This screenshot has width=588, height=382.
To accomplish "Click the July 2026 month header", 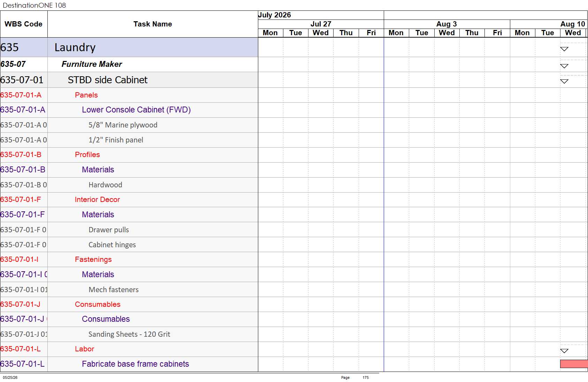I will point(274,15).
